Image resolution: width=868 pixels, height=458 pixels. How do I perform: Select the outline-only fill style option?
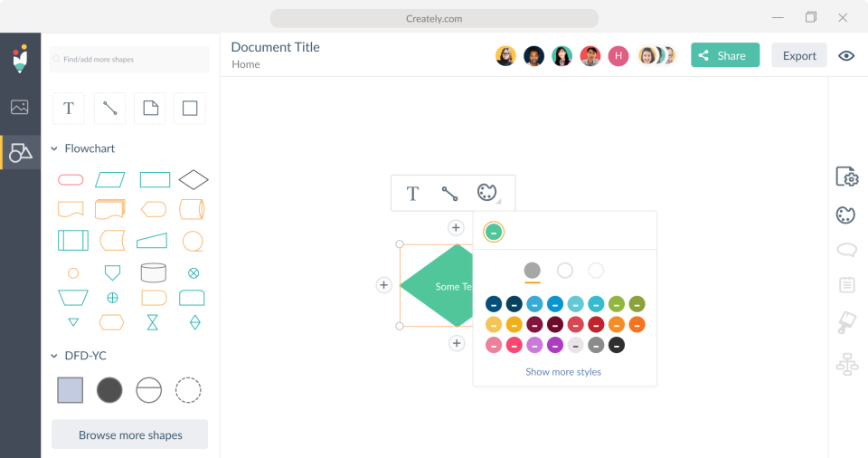click(564, 271)
